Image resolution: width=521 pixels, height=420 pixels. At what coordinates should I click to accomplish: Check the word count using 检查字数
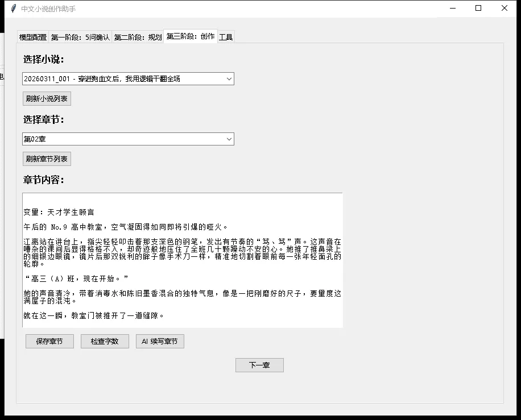(x=105, y=341)
